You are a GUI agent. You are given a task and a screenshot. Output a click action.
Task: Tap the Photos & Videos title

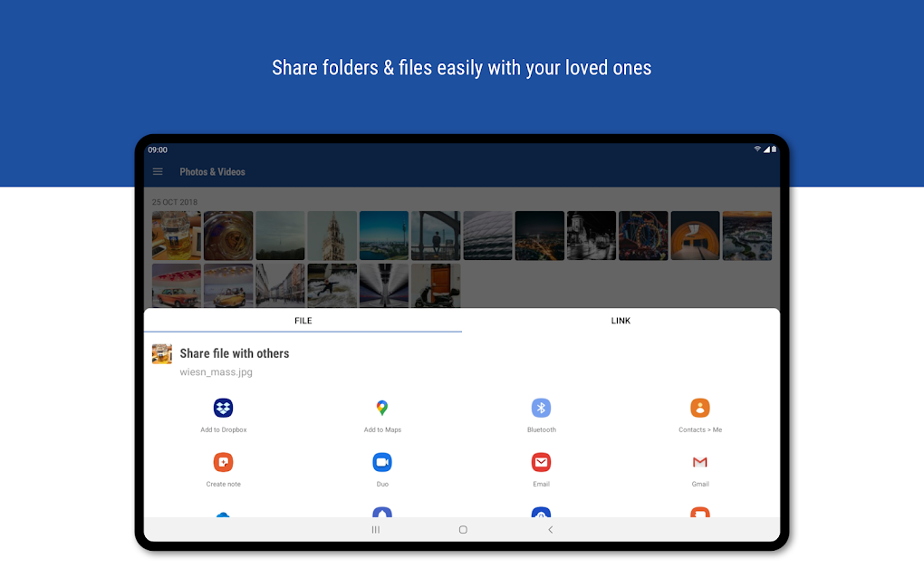point(212,171)
